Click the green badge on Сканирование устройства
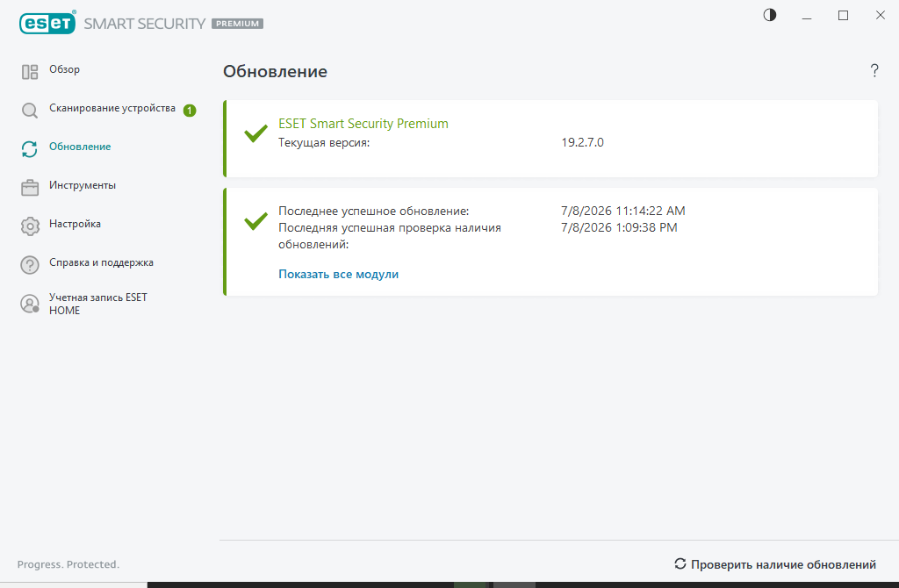Screen dimensions: 899x588 pyautogui.click(x=190, y=110)
